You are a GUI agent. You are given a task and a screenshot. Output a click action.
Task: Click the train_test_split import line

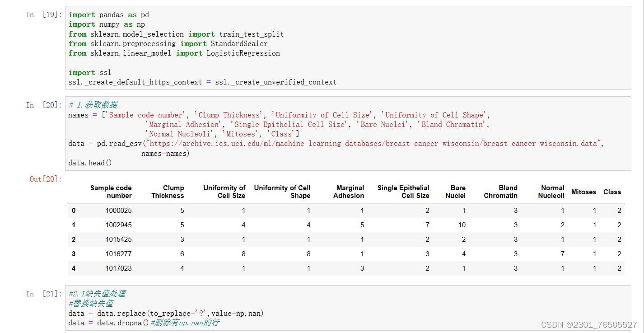(x=176, y=34)
